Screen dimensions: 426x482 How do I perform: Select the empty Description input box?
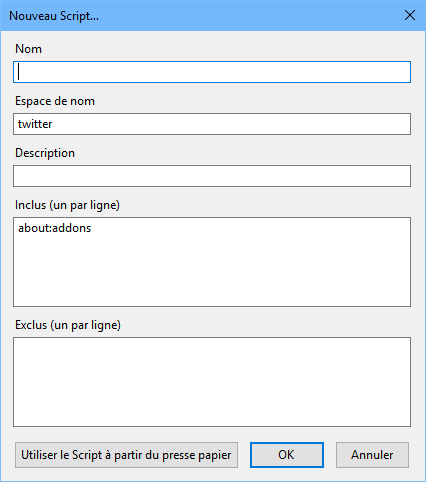tap(212, 176)
